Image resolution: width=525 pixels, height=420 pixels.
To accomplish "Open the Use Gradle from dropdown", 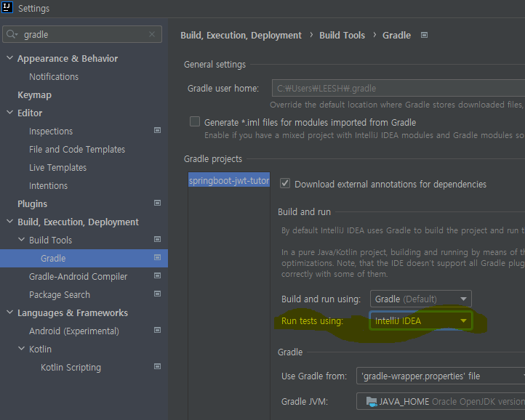I will pyautogui.click(x=441, y=376).
